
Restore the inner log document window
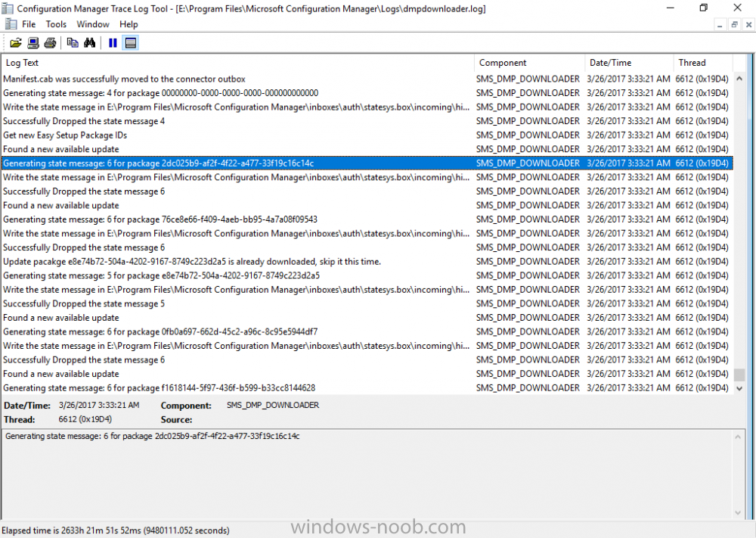(x=734, y=25)
